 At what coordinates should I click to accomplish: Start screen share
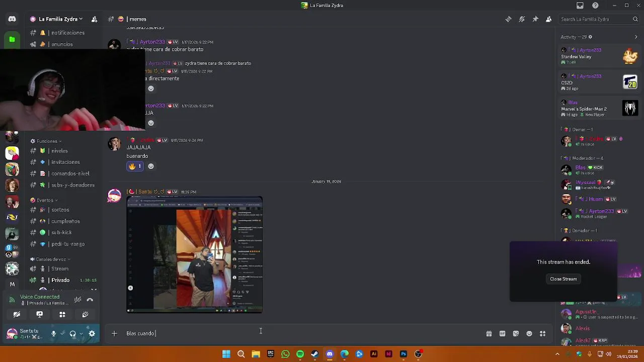(x=39, y=314)
